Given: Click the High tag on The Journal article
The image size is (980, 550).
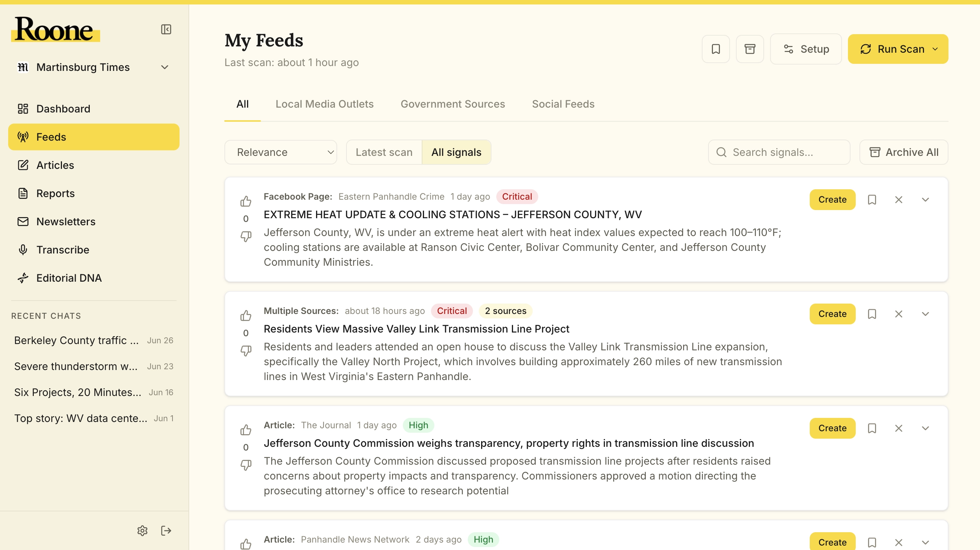Looking at the screenshot, I should [x=418, y=425].
